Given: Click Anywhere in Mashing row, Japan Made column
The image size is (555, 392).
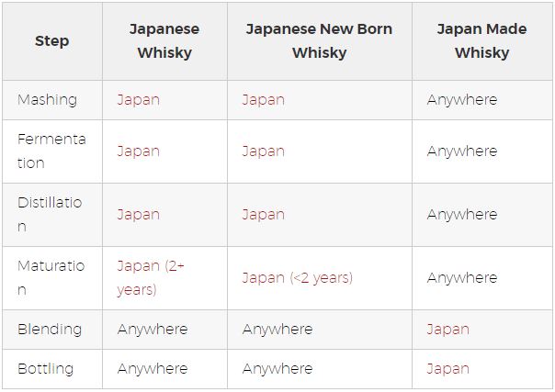Looking at the screenshot, I should tap(462, 100).
